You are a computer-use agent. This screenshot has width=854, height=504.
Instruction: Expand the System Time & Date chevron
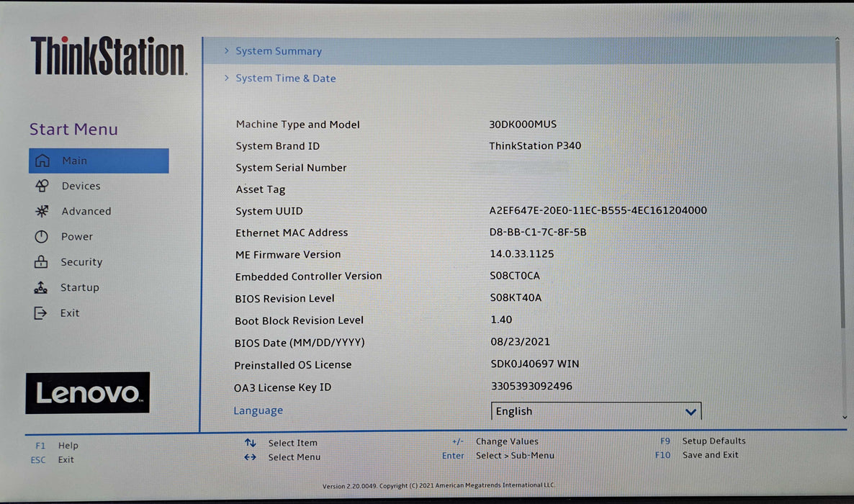[227, 78]
